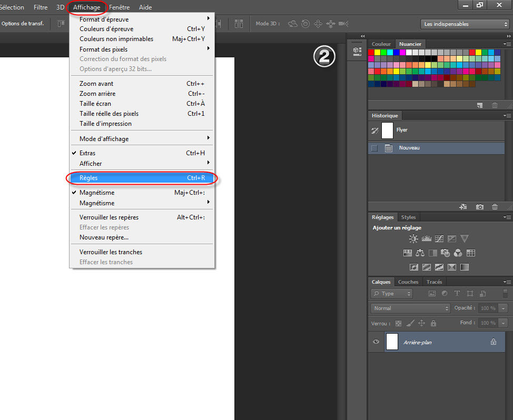Add a Color Lookup adjustment (grid icon)
Screen dimensions: 513x420
pos(471,253)
